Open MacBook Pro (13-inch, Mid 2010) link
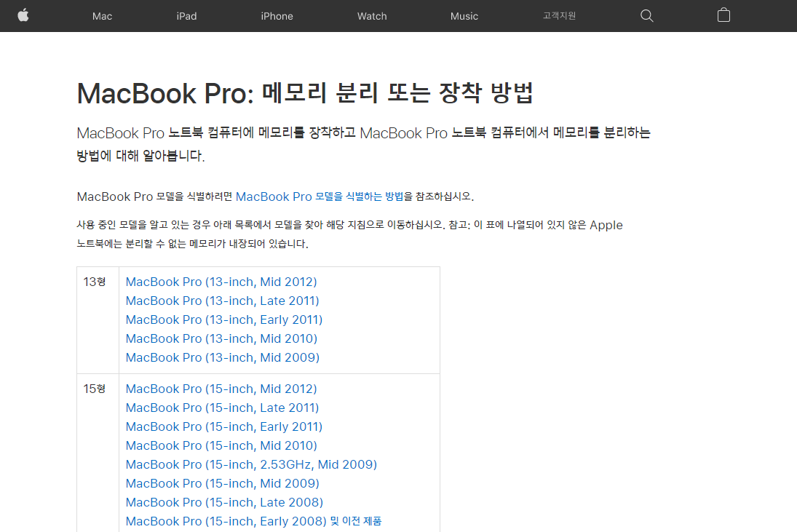The width and height of the screenshot is (797, 532). (x=221, y=338)
